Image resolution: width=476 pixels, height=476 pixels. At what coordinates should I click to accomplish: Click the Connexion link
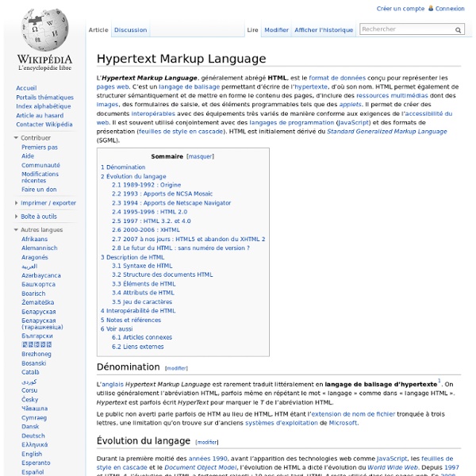point(450,9)
